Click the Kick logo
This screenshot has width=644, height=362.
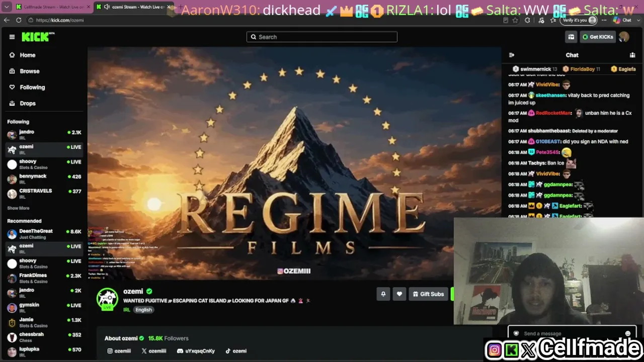pyautogui.click(x=38, y=37)
